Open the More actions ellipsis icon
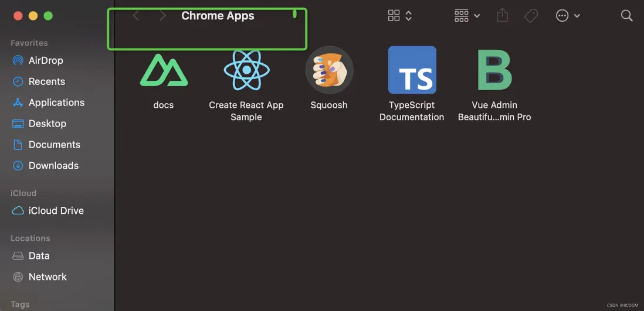 [562, 16]
